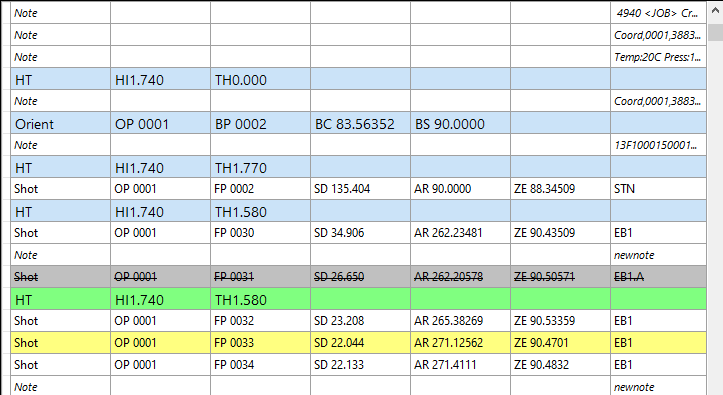This screenshot has height=395, width=723.
Task: Click the scrollbar up arrow
Action: point(715,10)
